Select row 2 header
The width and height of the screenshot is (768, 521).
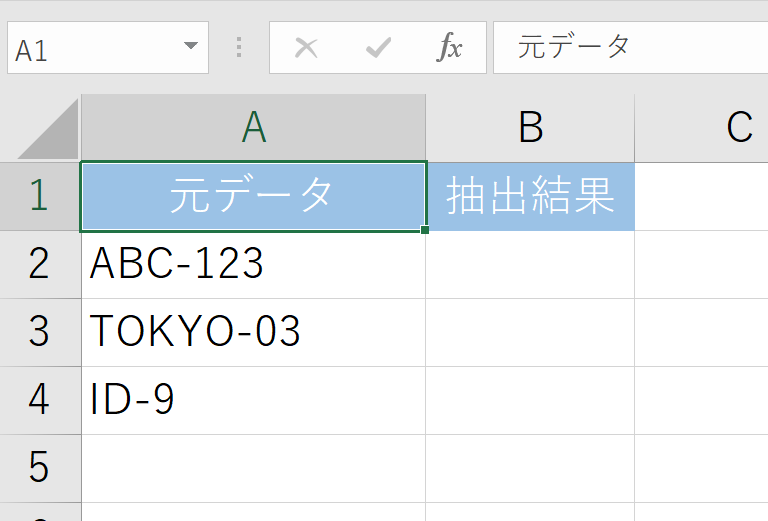pyautogui.click(x=39, y=264)
